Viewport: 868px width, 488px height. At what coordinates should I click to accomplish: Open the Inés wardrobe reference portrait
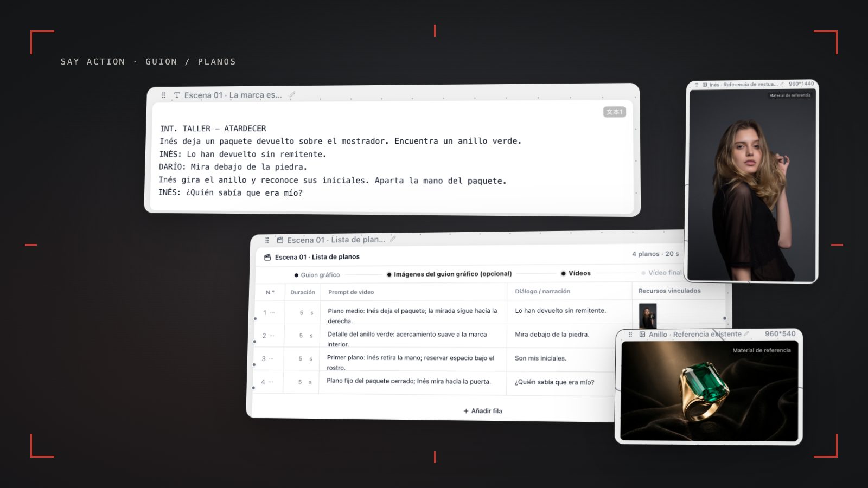tap(752, 185)
